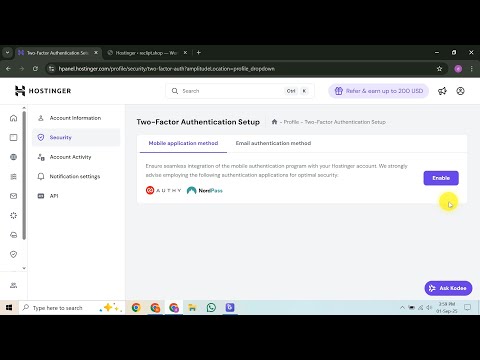Click sidebar scroll down arrow
This screenshot has height=360, width=480.
tap(24, 268)
